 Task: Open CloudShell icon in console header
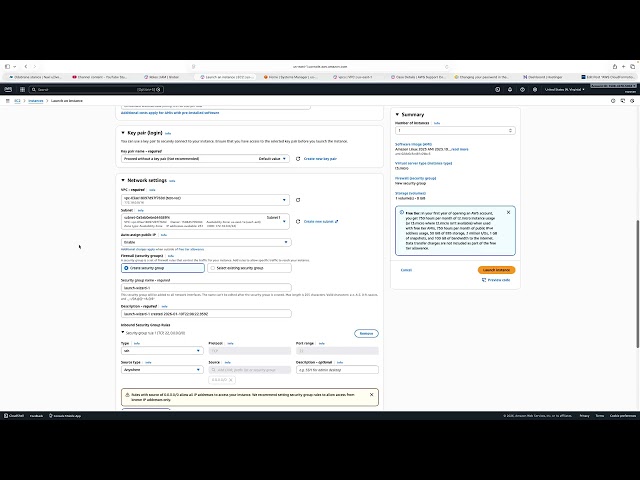pos(498,89)
